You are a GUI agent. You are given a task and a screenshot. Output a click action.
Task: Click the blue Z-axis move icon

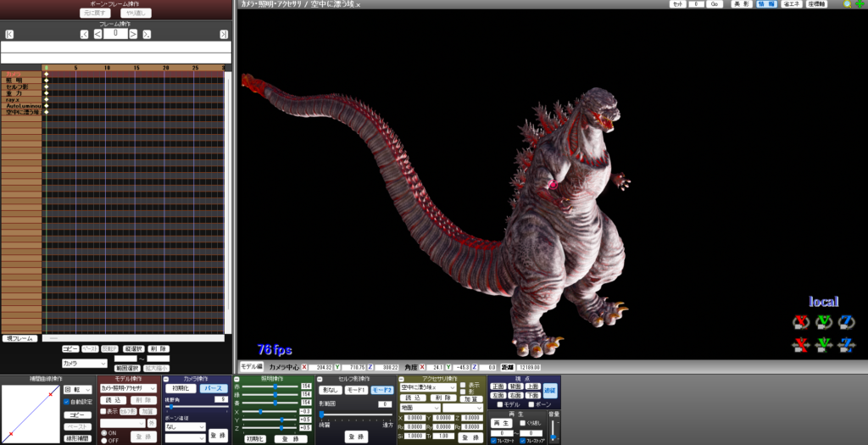click(x=846, y=344)
